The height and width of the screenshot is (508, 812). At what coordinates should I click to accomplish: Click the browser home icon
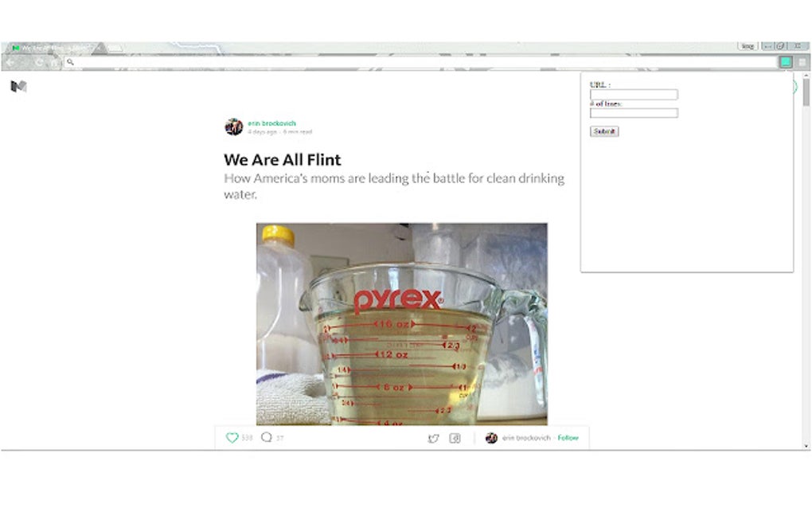click(x=54, y=63)
